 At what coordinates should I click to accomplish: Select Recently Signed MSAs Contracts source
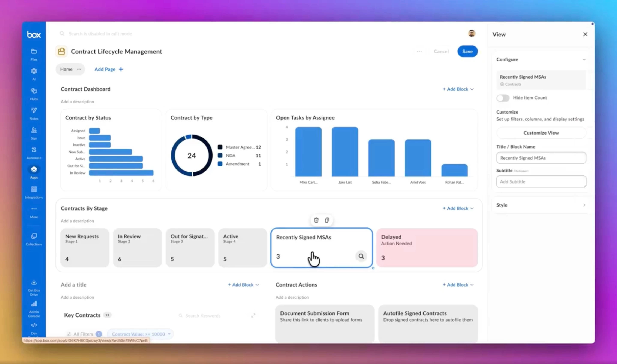click(x=541, y=80)
